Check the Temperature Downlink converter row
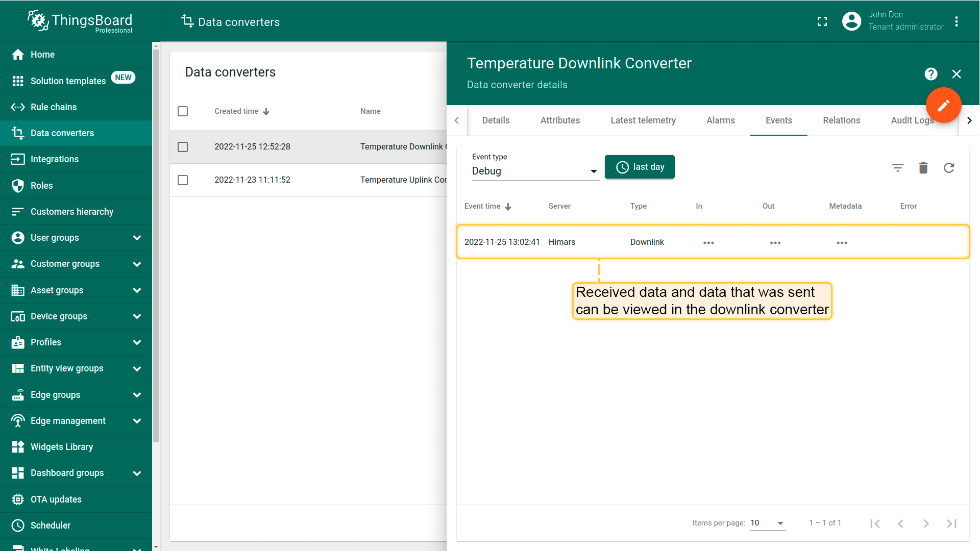980x551 pixels. [x=183, y=147]
